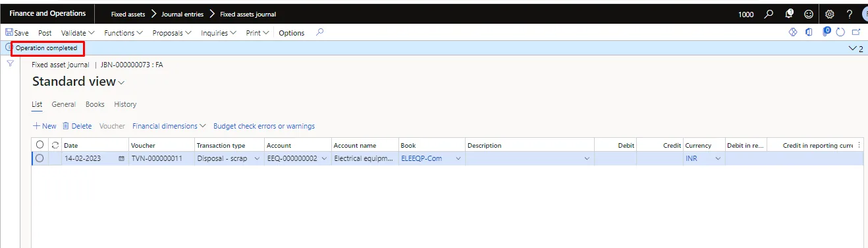
Task: Go to Fixed assets journal breadcrumb
Action: coord(248,14)
